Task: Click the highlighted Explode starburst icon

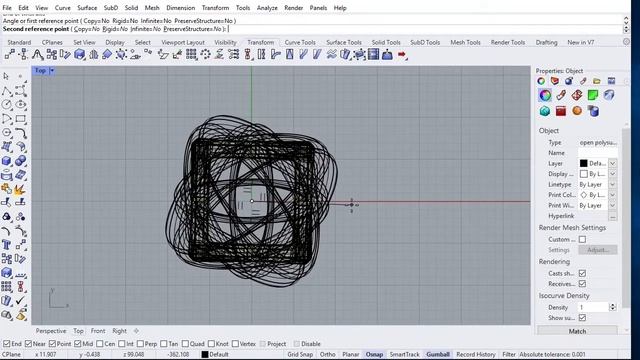Action: tap(20, 189)
